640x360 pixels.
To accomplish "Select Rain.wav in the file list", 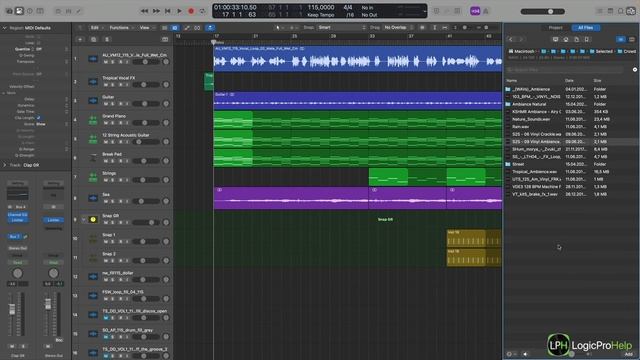I will 520,127.
